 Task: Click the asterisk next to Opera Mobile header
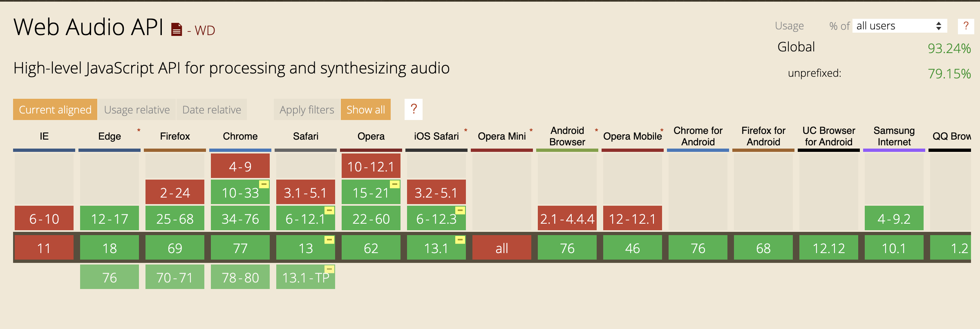(x=662, y=131)
